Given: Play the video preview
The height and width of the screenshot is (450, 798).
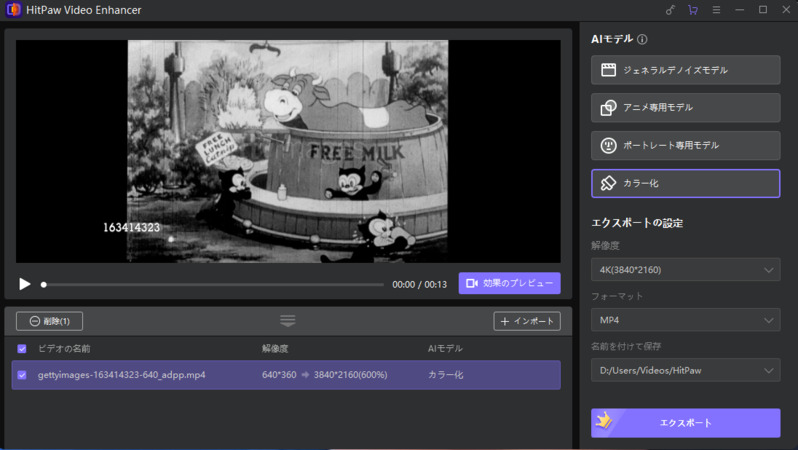Looking at the screenshot, I should coord(24,284).
